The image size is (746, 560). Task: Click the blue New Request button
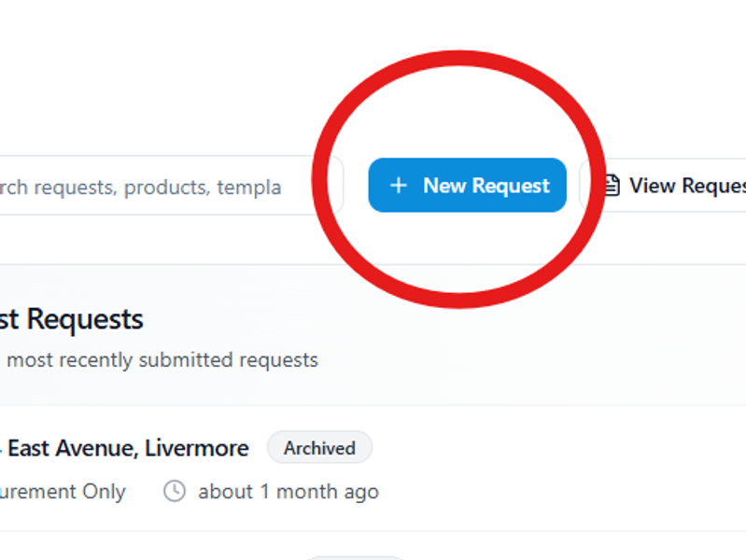click(x=467, y=185)
